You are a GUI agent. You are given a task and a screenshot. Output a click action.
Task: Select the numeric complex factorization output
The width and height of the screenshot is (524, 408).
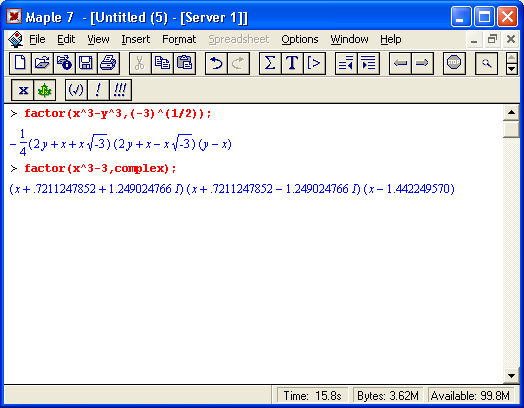(x=232, y=189)
